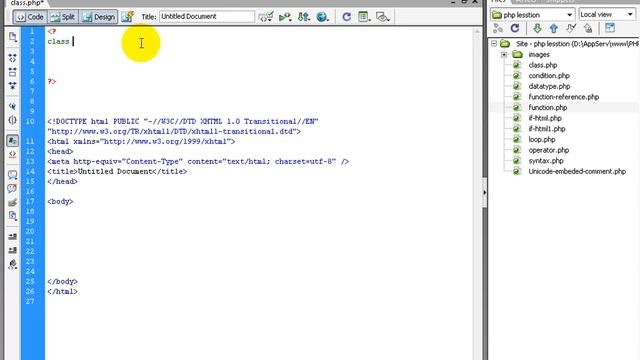Open the File management arrows menu
The height and width of the screenshot is (360, 640).
tap(304, 17)
